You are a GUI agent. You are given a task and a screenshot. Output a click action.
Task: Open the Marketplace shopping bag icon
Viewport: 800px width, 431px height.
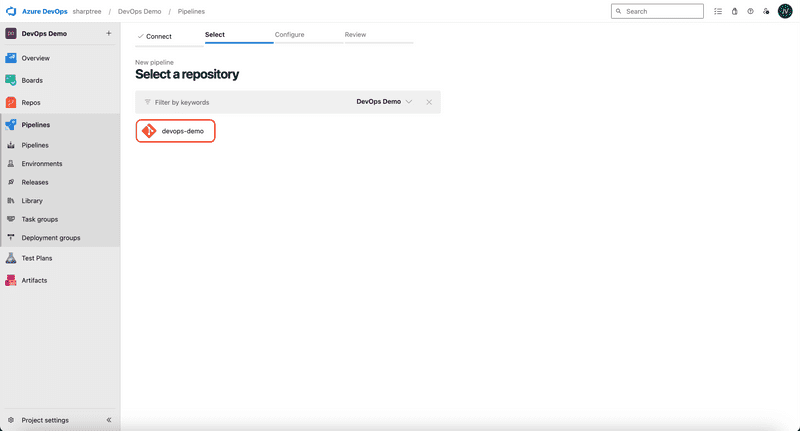[734, 11]
